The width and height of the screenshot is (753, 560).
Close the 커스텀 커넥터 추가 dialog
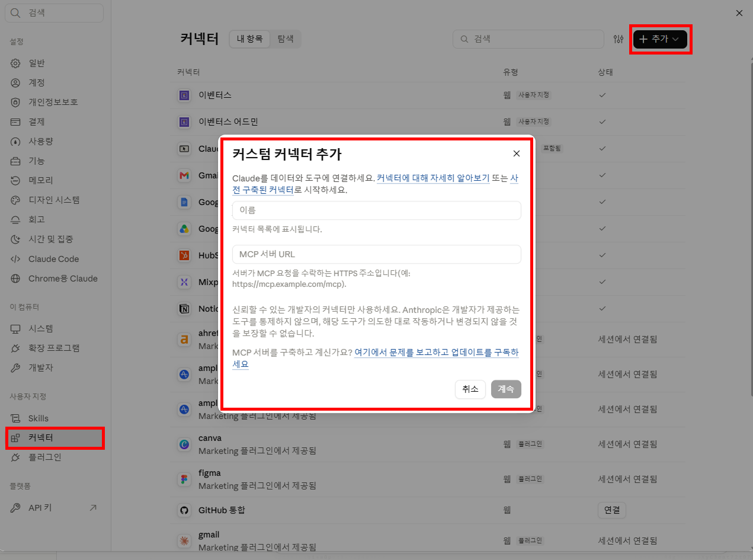517,153
